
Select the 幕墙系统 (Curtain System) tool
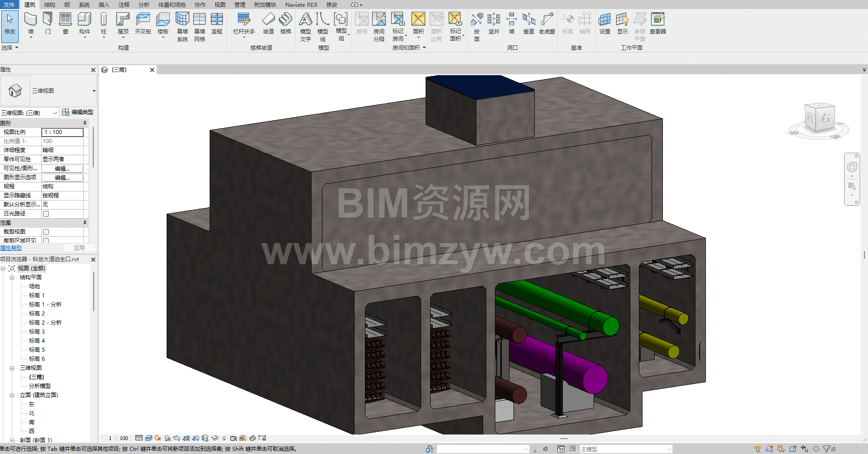(182, 27)
